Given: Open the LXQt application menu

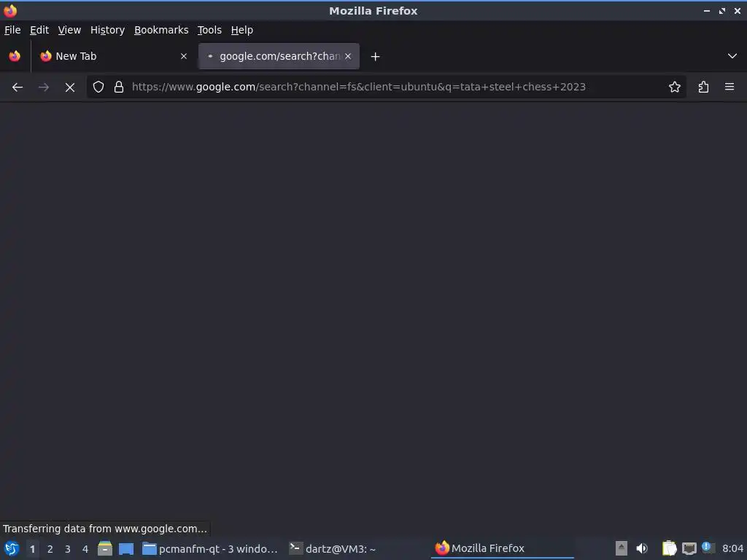Looking at the screenshot, I should click(x=12, y=548).
